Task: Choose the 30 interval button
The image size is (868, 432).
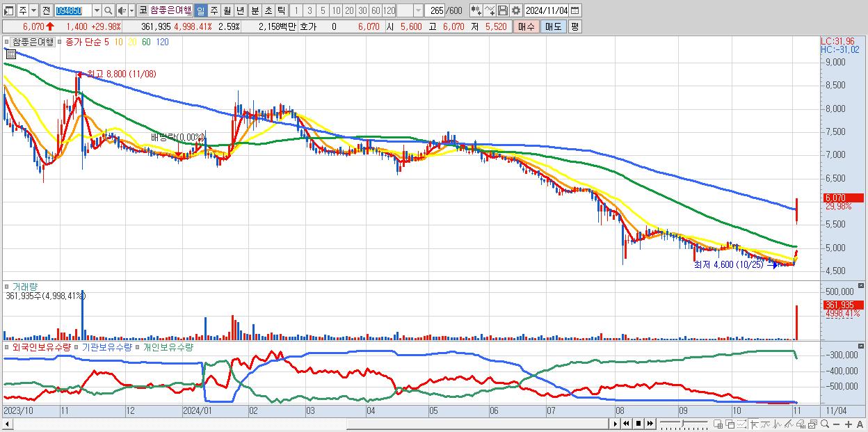Action: point(362,10)
